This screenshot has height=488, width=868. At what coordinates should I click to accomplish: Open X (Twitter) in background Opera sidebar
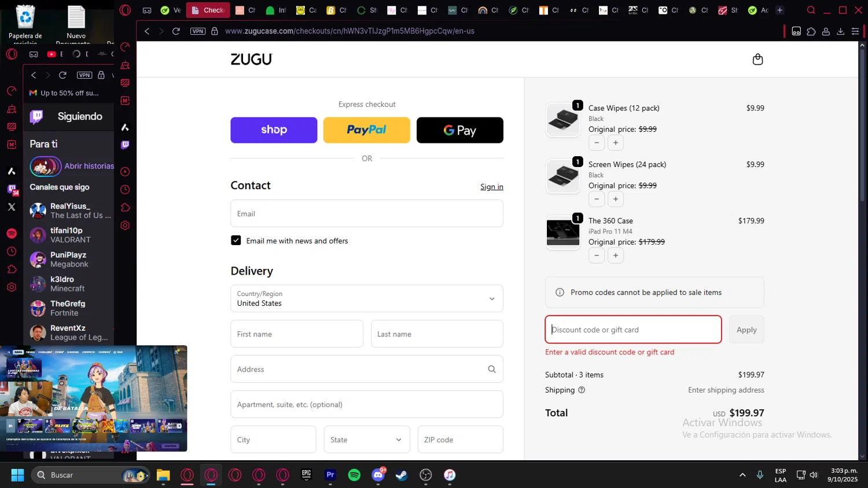(12, 206)
